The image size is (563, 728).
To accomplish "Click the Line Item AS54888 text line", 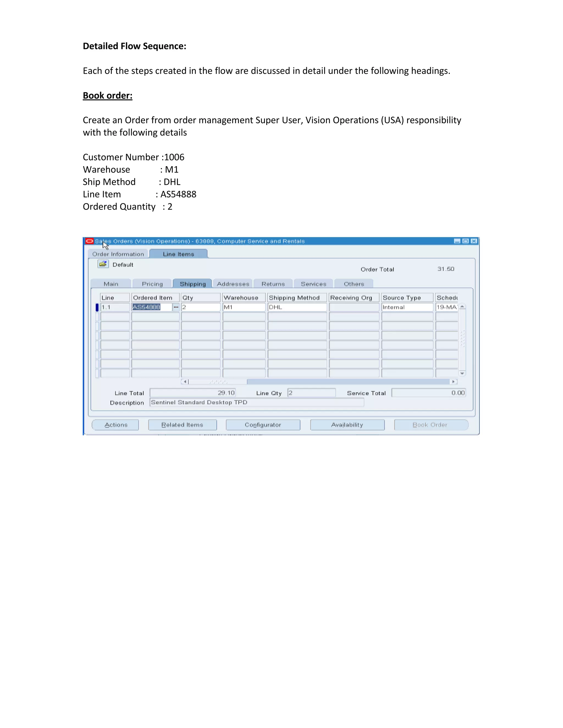I will coord(139,194).
